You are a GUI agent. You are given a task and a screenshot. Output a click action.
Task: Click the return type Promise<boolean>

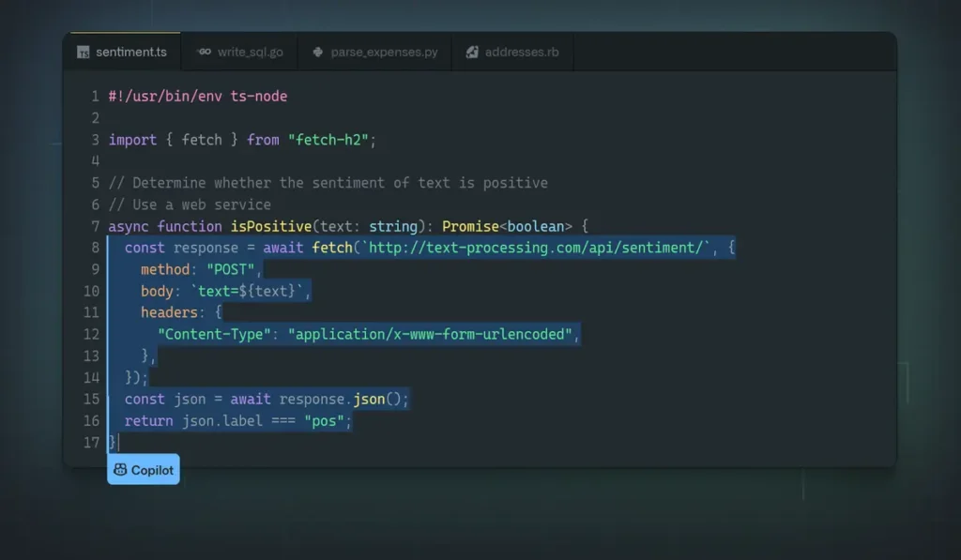508,227
